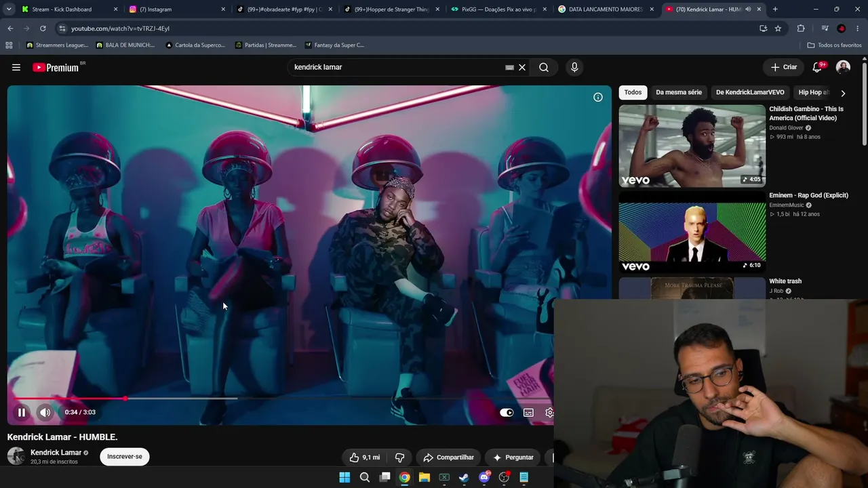The image size is (868, 488).
Task: Show more filter chips with the arrow
Action: [843, 93]
